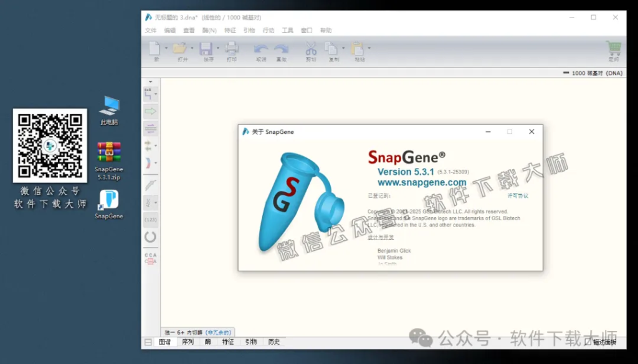Create a new file with the New icon
638x364 pixels.
tap(155, 50)
